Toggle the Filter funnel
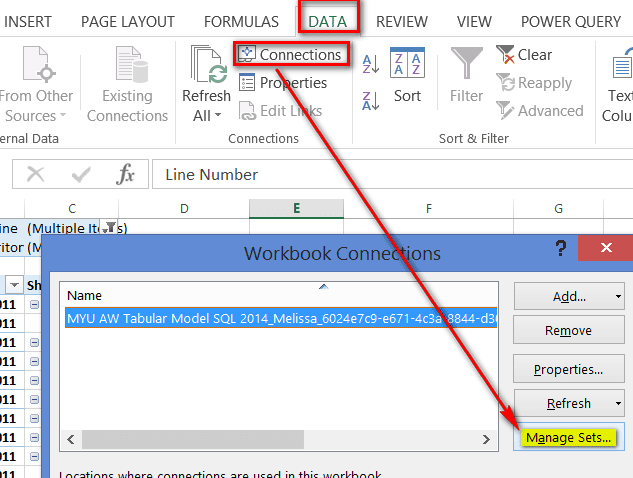The height and width of the screenshot is (478, 633). tap(466, 74)
